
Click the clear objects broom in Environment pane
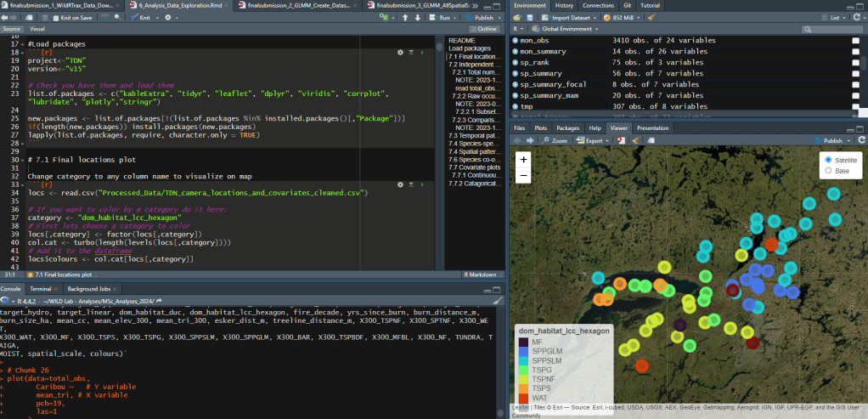pyautogui.click(x=651, y=17)
